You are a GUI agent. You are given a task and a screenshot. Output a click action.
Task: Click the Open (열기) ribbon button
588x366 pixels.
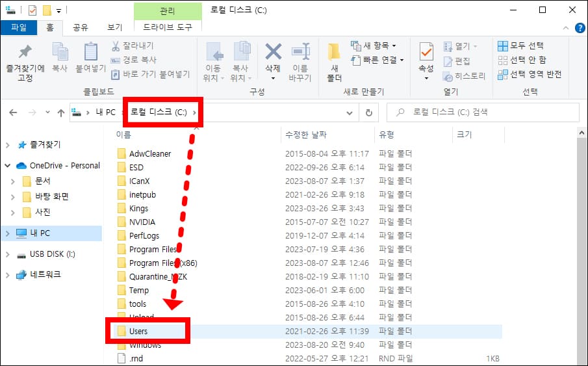tap(460, 46)
